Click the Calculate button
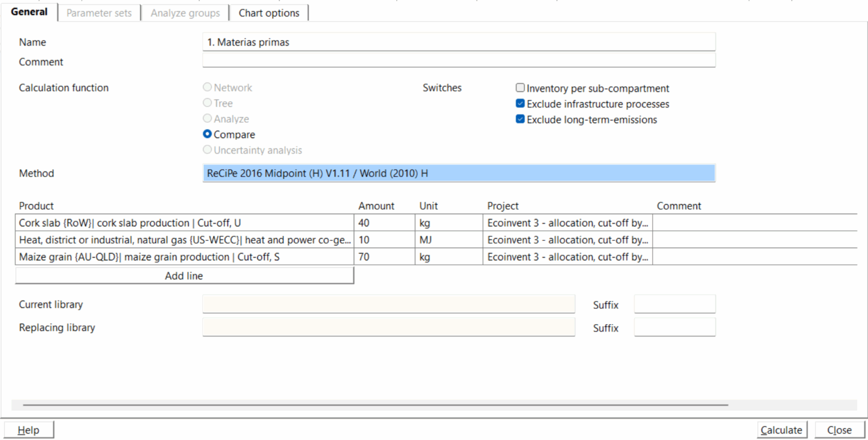 click(x=782, y=430)
